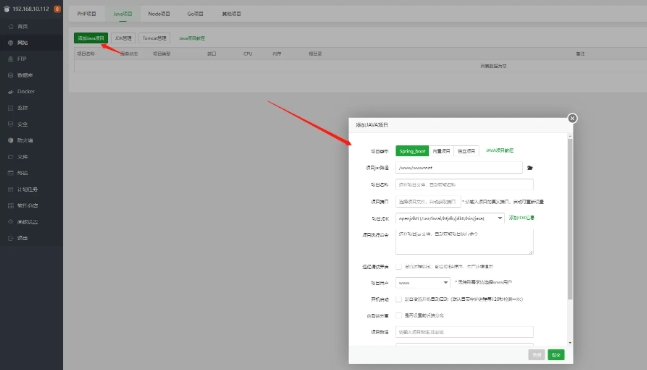Open the project user dropdown showing www

point(423,283)
